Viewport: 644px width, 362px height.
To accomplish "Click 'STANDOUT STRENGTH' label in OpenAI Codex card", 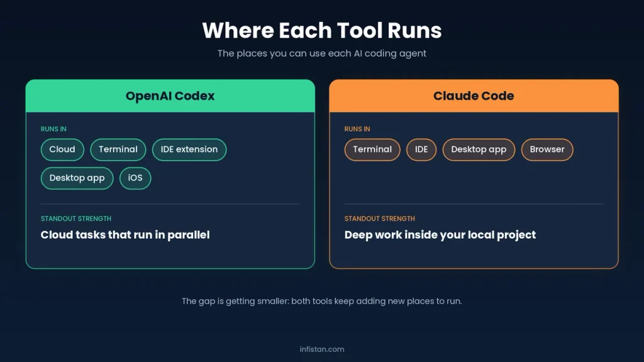I will pos(76,219).
